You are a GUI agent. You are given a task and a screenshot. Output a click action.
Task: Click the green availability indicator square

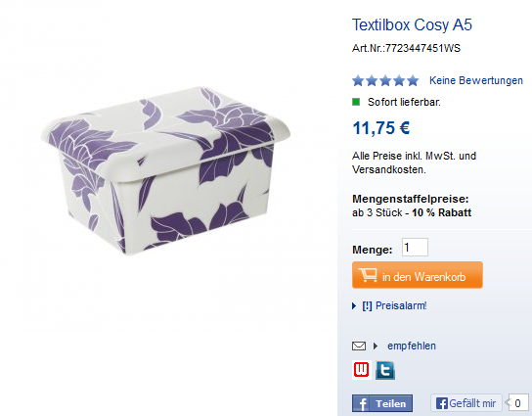tap(356, 102)
